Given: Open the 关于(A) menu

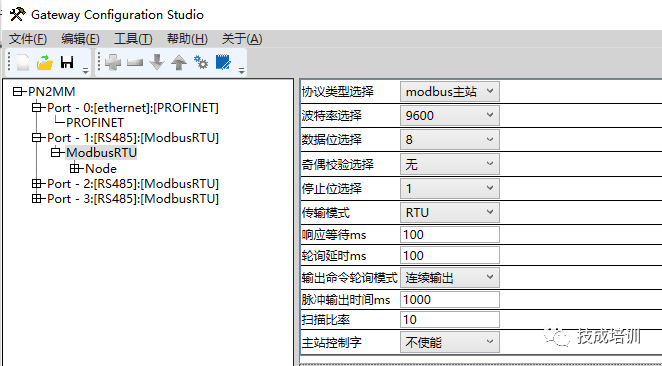Looking at the screenshot, I should (x=242, y=39).
